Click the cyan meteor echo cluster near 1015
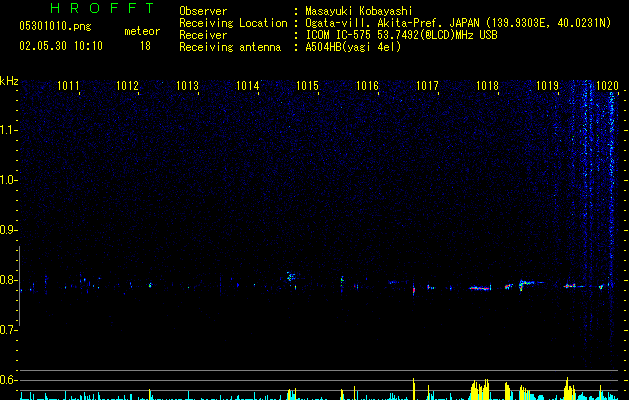Image resolution: width=629 pixels, height=400 pixels. click(x=291, y=276)
